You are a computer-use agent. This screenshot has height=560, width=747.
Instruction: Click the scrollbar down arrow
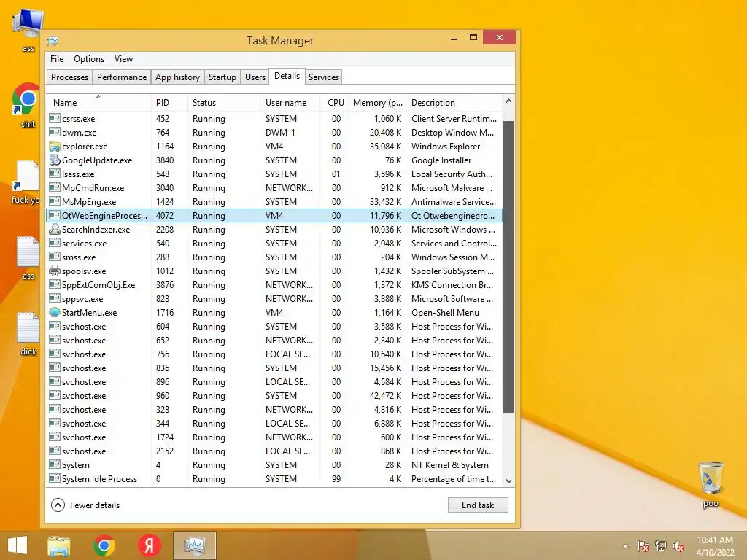(508, 481)
